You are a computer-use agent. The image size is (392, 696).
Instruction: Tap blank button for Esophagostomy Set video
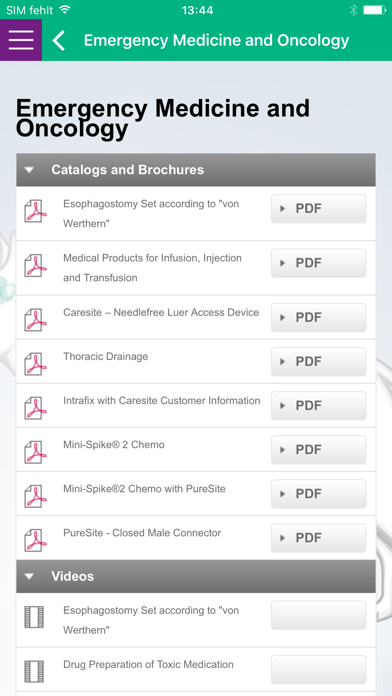[318, 615]
